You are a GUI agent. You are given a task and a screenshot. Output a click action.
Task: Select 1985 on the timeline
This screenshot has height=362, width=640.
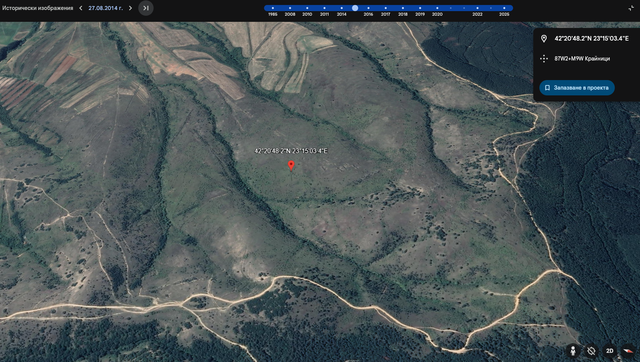pos(273,8)
